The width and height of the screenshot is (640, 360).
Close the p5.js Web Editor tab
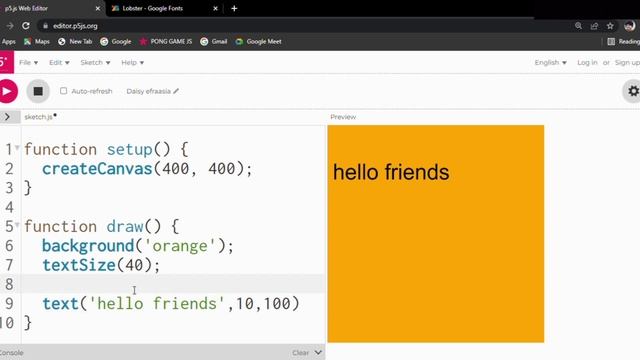pyautogui.click(x=98, y=8)
